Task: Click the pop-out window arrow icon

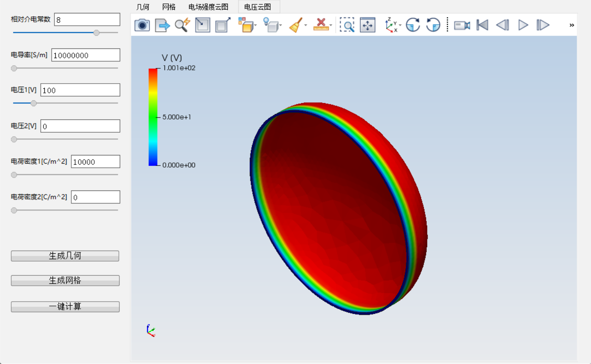Action: point(223,25)
